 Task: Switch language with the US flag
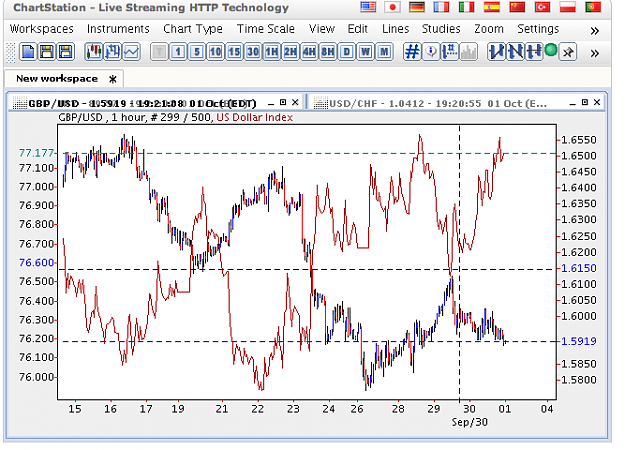(x=368, y=7)
